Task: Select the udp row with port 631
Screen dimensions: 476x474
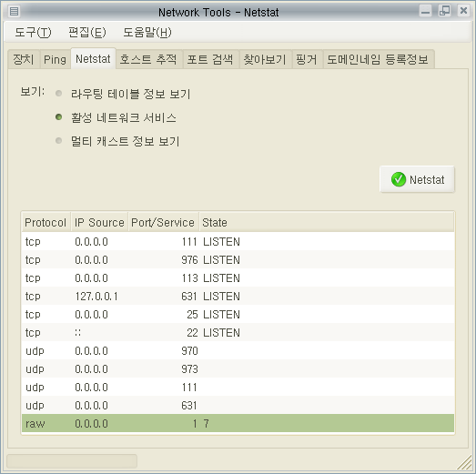Action: coord(238,406)
